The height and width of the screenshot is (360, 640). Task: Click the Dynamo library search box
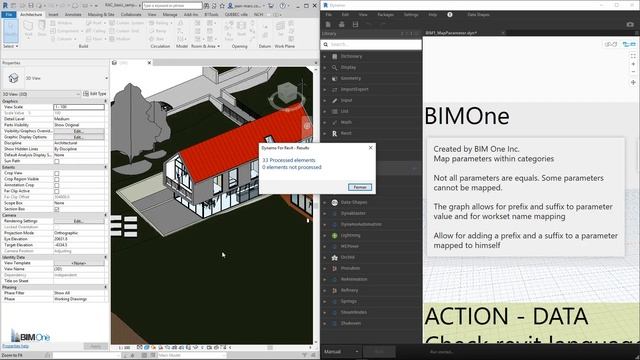click(x=371, y=44)
